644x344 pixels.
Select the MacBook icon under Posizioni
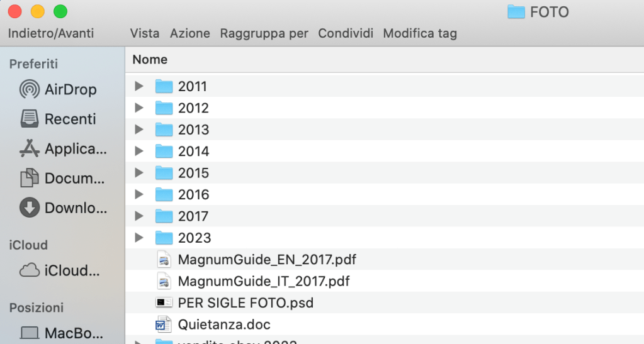(30, 333)
